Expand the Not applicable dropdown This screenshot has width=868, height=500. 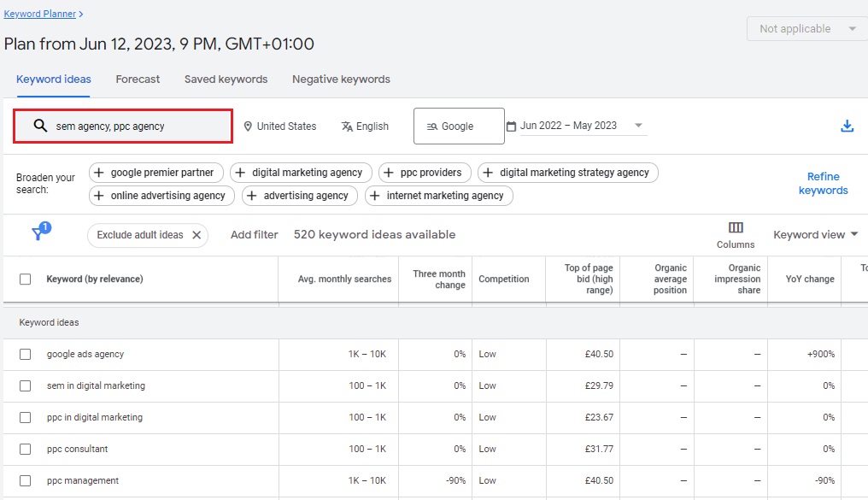pyautogui.click(x=806, y=29)
